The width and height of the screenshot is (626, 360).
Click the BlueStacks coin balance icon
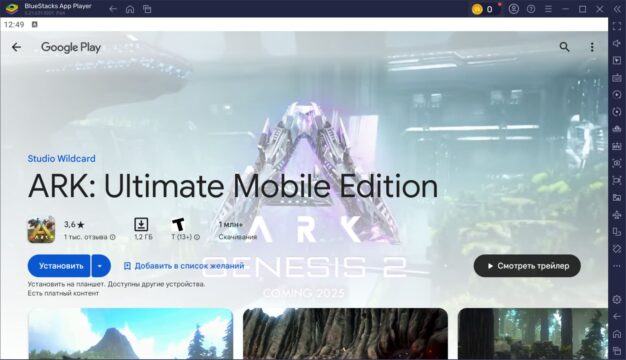pos(477,9)
